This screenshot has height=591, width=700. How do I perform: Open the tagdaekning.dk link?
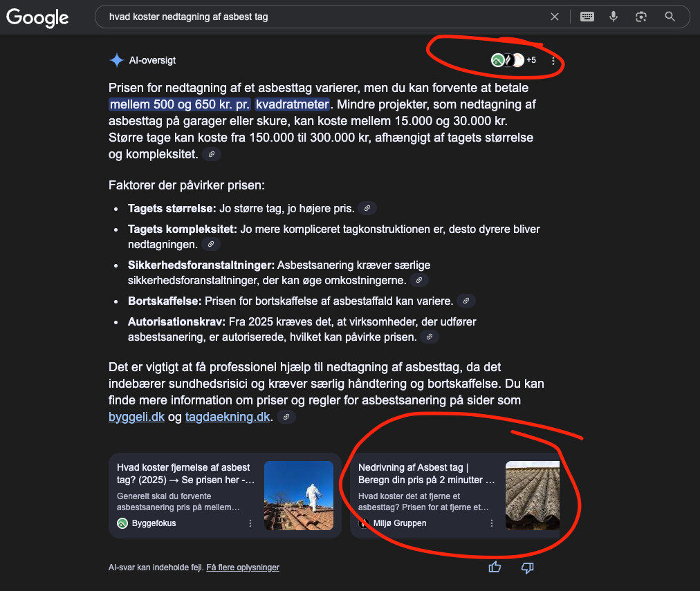point(228,417)
